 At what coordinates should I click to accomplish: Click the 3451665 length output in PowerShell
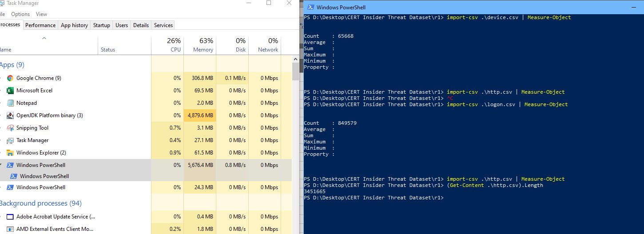tap(314, 192)
